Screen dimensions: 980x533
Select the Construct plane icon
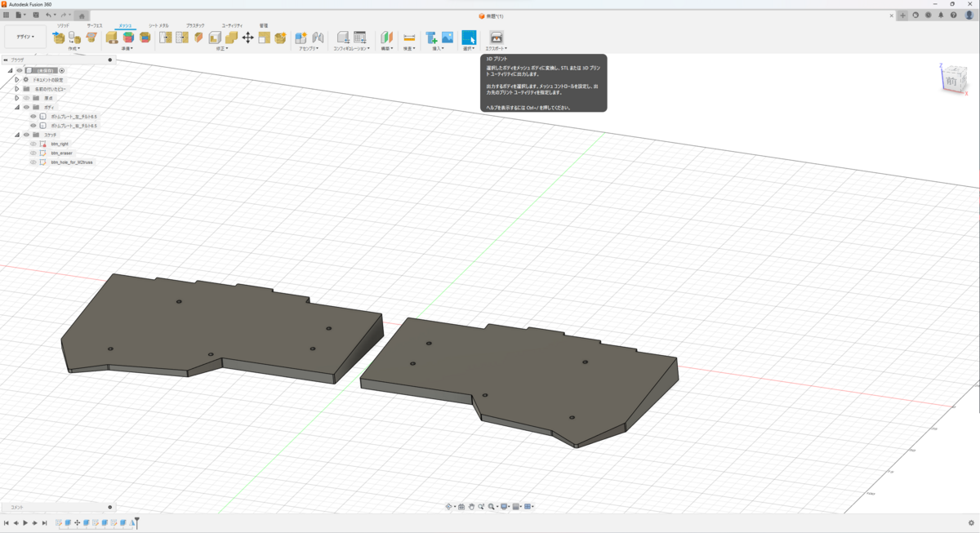click(x=387, y=38)
